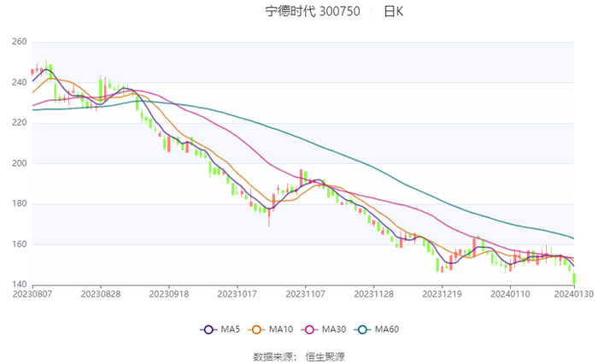Click y-axis value 140

pyautogui.click(x=20, y=285)
